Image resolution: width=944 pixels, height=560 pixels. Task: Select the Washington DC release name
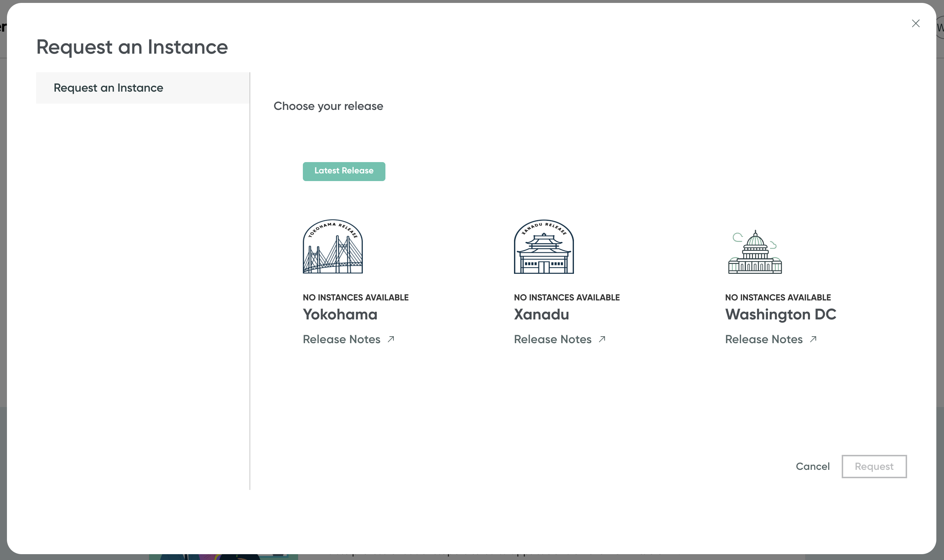[x=780, y=314]
